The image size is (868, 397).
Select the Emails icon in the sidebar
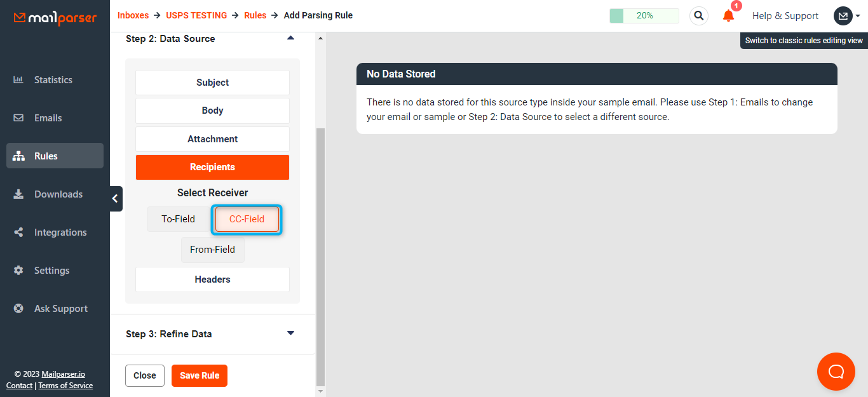pos(48,118)
